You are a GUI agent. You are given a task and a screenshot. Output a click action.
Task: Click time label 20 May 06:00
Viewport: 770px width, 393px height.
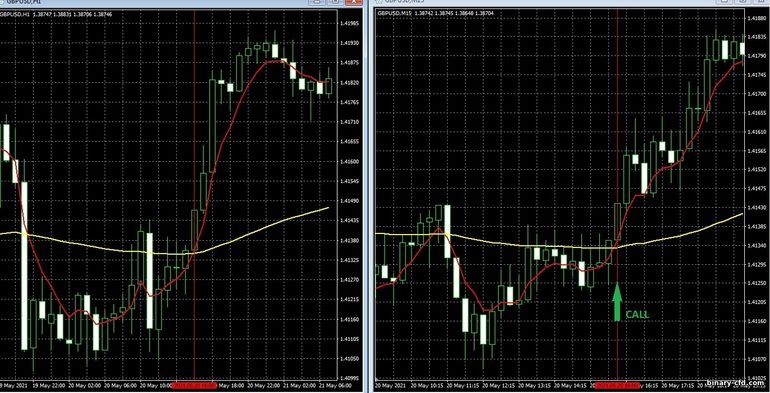121,386
